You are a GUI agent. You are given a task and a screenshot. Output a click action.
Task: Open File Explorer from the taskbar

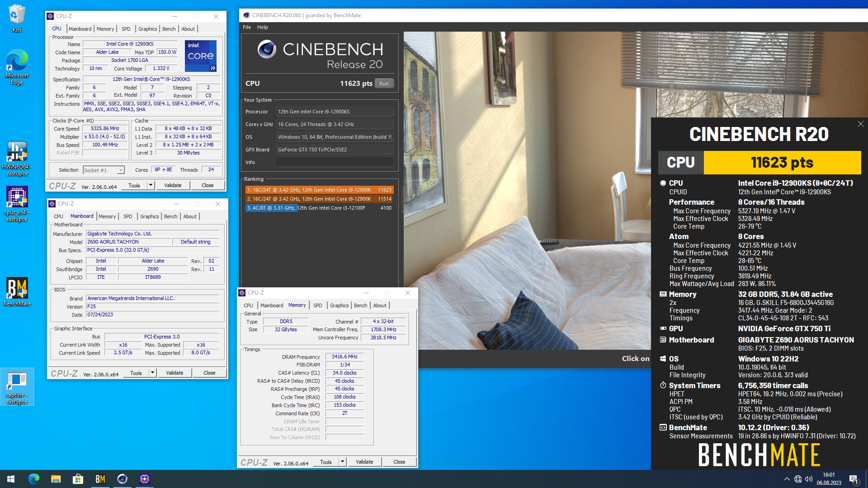pyautogui.click(x=56, y=479)
